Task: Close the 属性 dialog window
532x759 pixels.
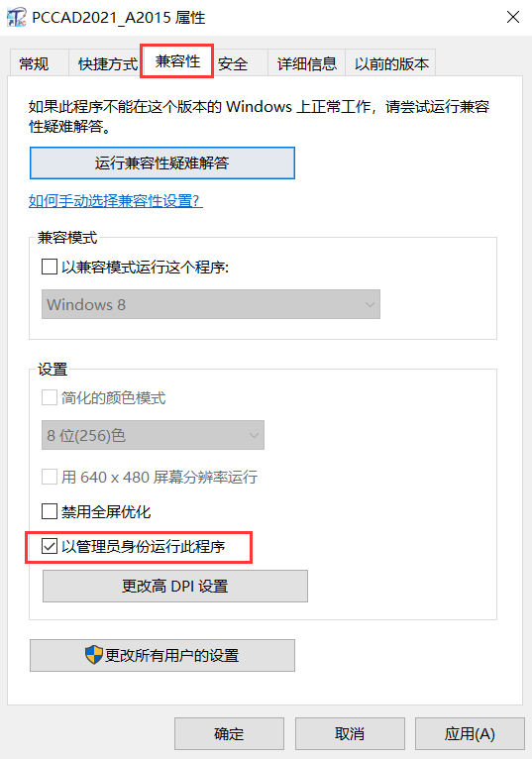Action: click(x=513, y=17)
